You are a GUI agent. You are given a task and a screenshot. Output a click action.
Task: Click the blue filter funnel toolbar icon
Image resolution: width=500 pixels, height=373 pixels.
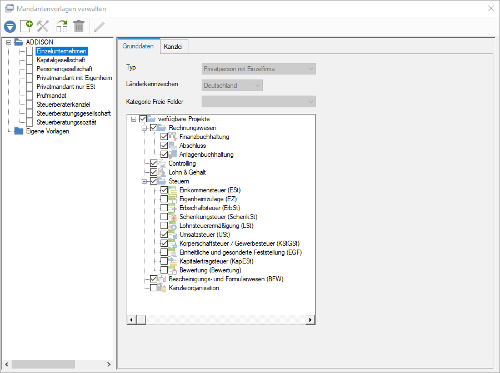(x=10, y=27)
